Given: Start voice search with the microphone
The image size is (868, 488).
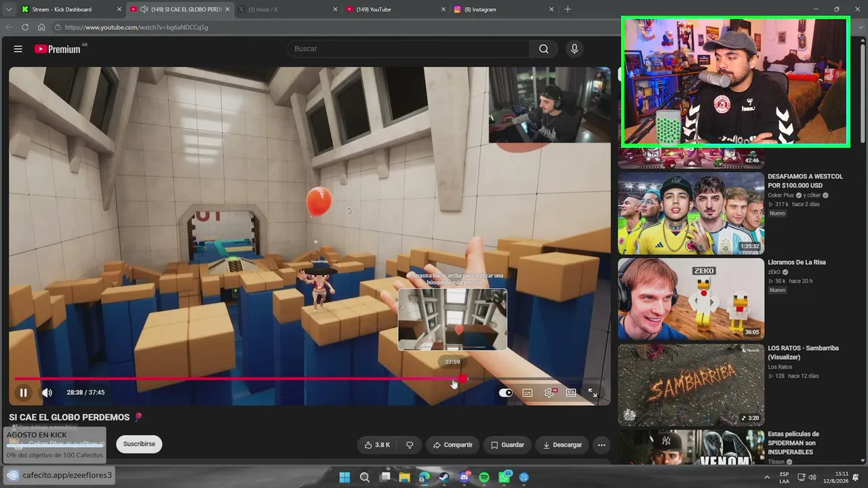Looking at the screenshot, I should (x=574, y=49).
